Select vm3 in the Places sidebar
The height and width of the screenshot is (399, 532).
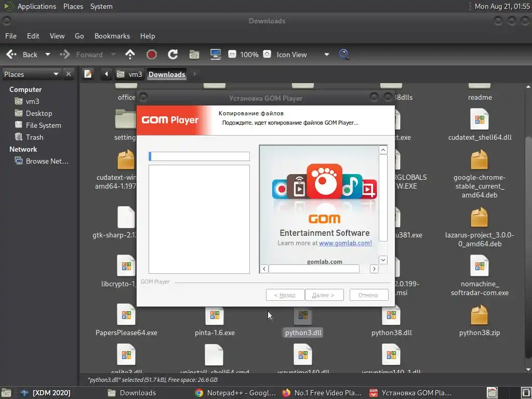point(27,101)
